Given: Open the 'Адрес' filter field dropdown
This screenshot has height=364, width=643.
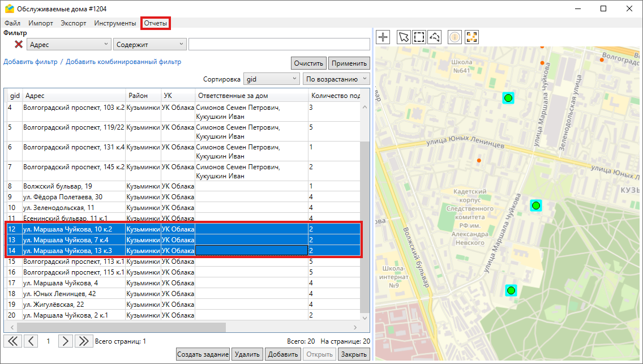Looking at the screenshot, I should coord(69,44).
